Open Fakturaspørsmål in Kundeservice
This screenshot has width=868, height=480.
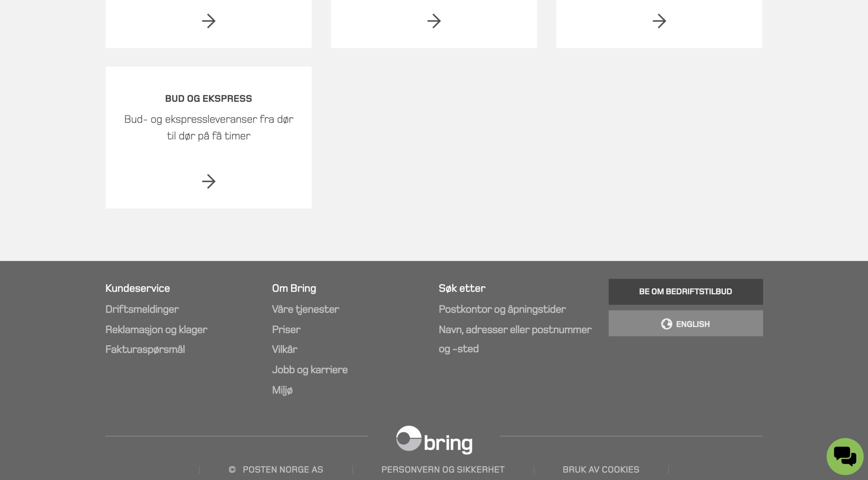click(145, 350)
